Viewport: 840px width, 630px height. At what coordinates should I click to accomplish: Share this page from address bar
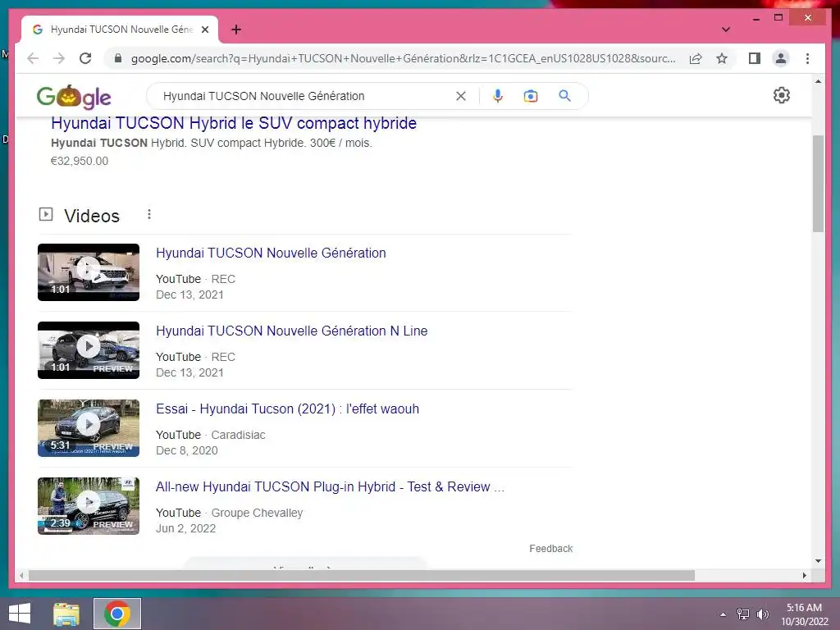click(696, 58)
